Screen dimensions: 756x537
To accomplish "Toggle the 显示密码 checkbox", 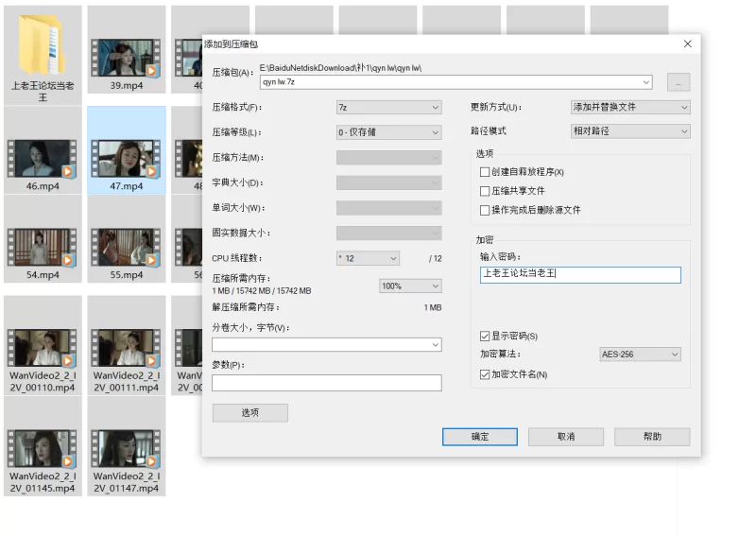I will click(x=485, y=336).
